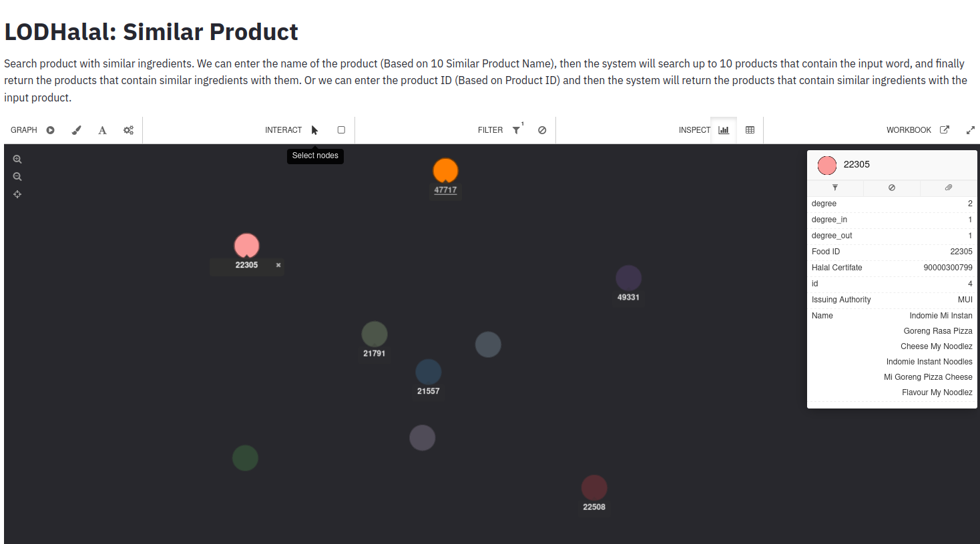Select the orange node labeled 47717

pyautogui.click(x=445, y=171)
